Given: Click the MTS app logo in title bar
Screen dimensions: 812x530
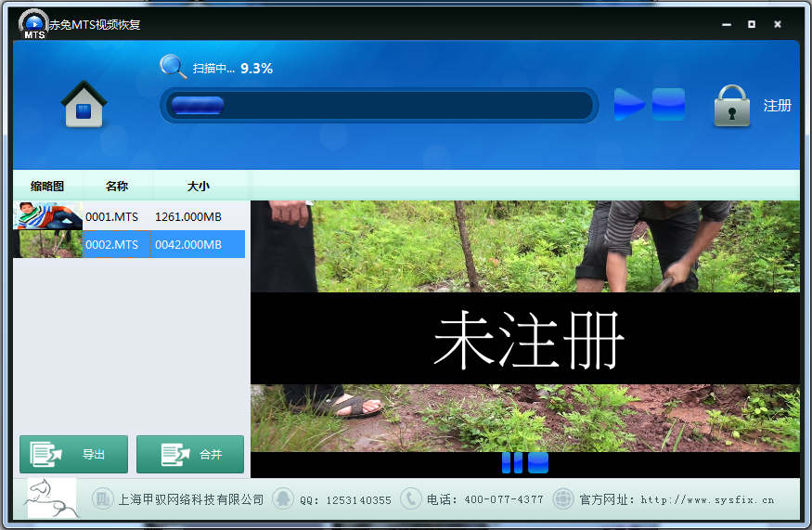Looking at the screenshot, I should (33, 24).
